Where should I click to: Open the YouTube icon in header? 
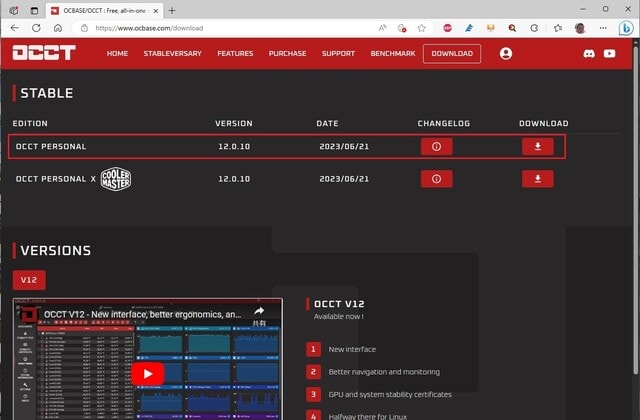click(x=609, y=53)
